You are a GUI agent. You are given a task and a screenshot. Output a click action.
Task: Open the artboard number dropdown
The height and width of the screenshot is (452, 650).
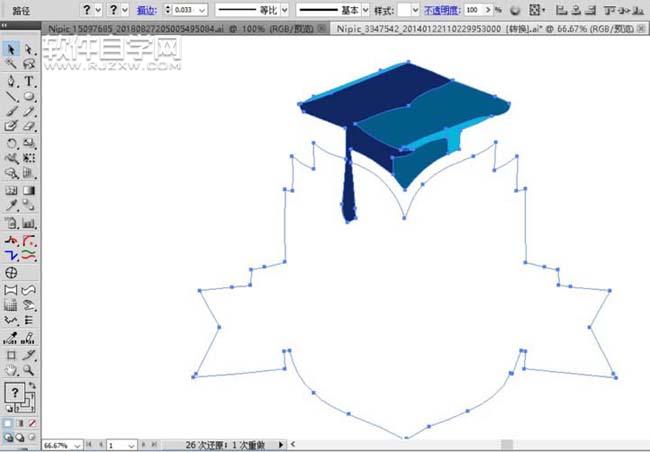[131, 445]
